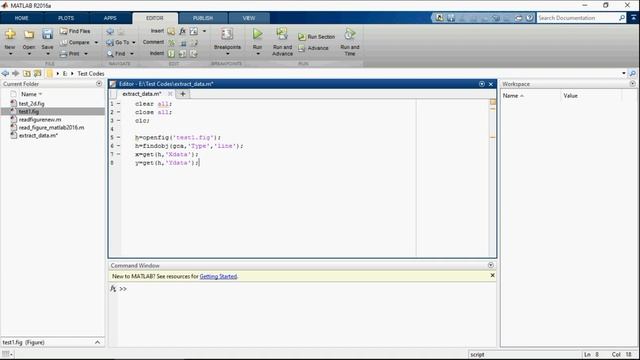Click the New file icon
The image size is (640, 360).
pos(10,35)
